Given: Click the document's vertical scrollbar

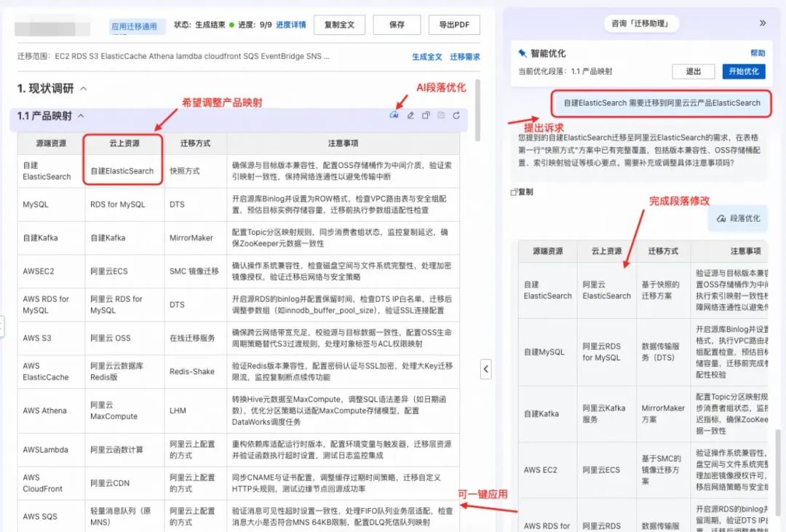Looking at the screenshot, I should (x=477, y=109).
